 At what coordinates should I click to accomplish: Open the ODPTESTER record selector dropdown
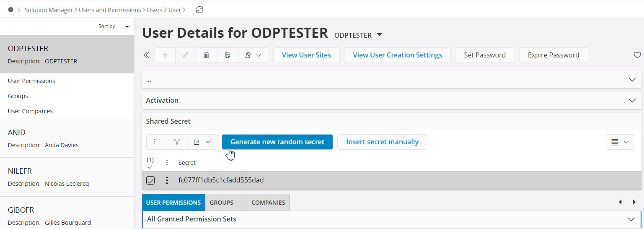point(380,34)
